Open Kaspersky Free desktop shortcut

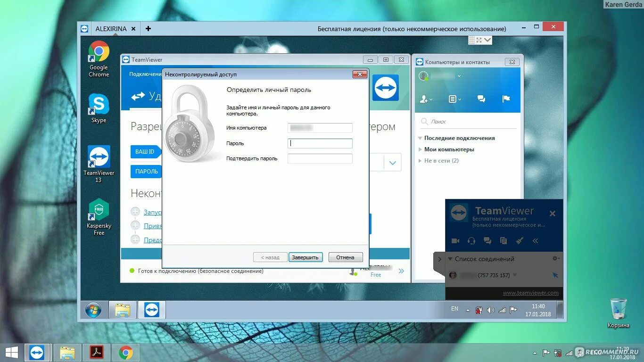(x=99, y=217)
